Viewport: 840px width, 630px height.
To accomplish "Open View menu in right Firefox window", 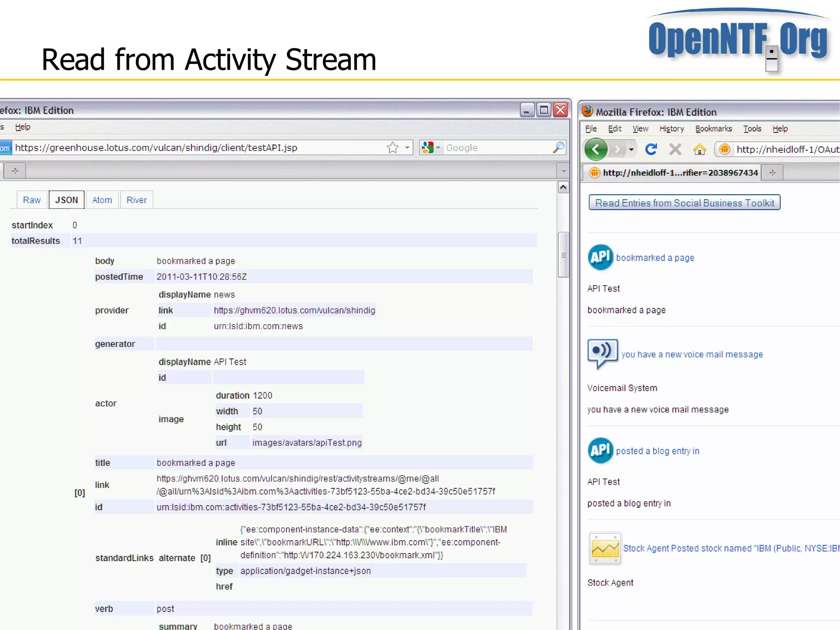I will [x=640, y=128].
